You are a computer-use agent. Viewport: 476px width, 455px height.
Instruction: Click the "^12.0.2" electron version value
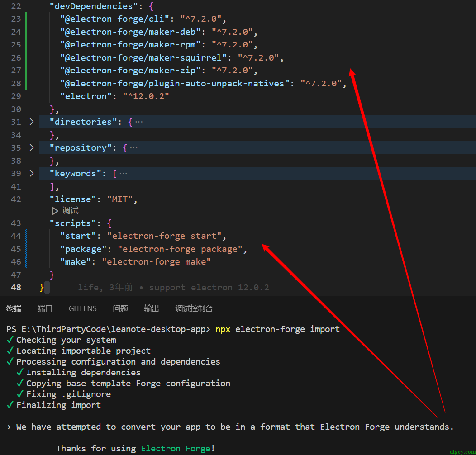tap(146, 96)
